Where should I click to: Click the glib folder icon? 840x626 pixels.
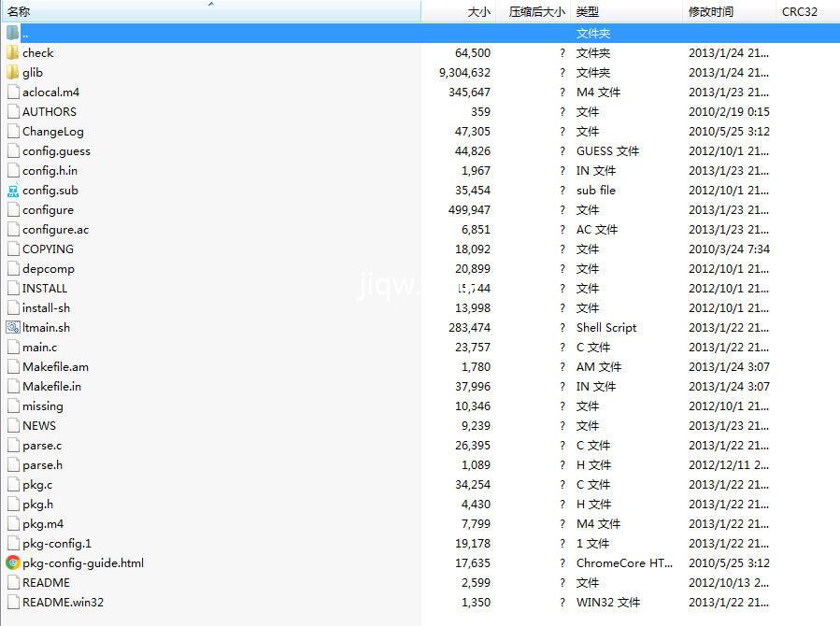(x=13, y=72)
